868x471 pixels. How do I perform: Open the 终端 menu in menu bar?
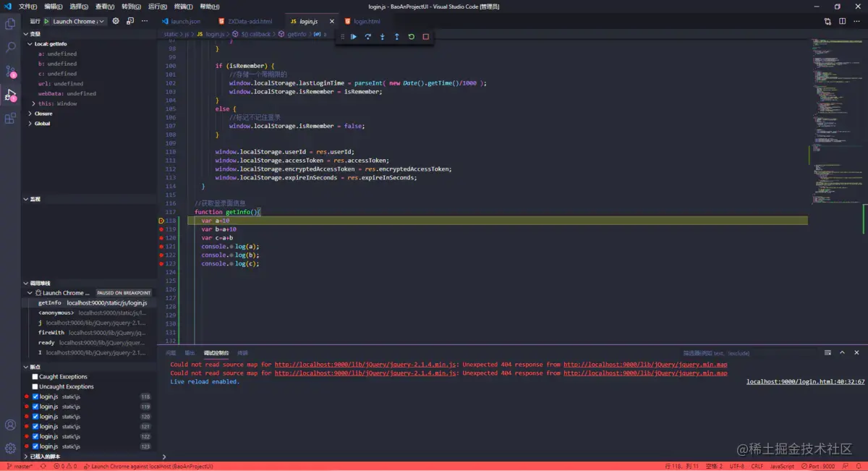pos(182,7)
